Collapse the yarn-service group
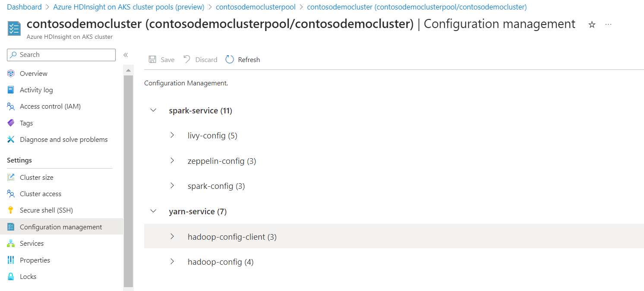 [x=153, y=211]
